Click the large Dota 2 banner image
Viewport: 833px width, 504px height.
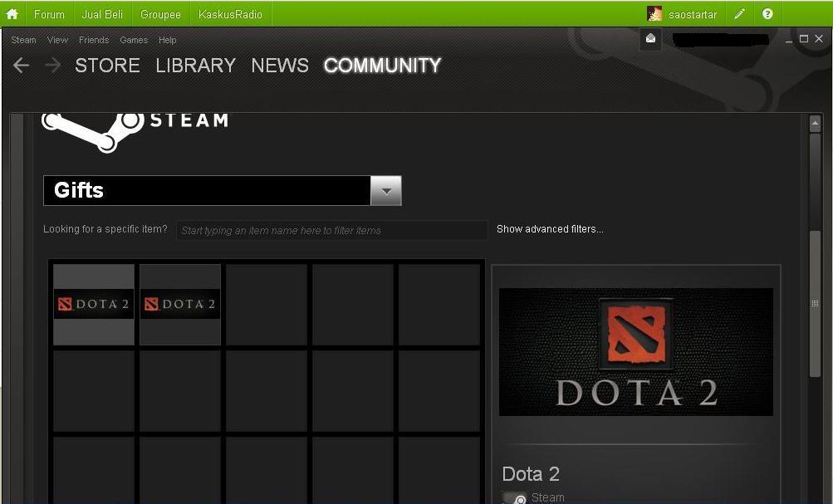(x=636, y=351)
